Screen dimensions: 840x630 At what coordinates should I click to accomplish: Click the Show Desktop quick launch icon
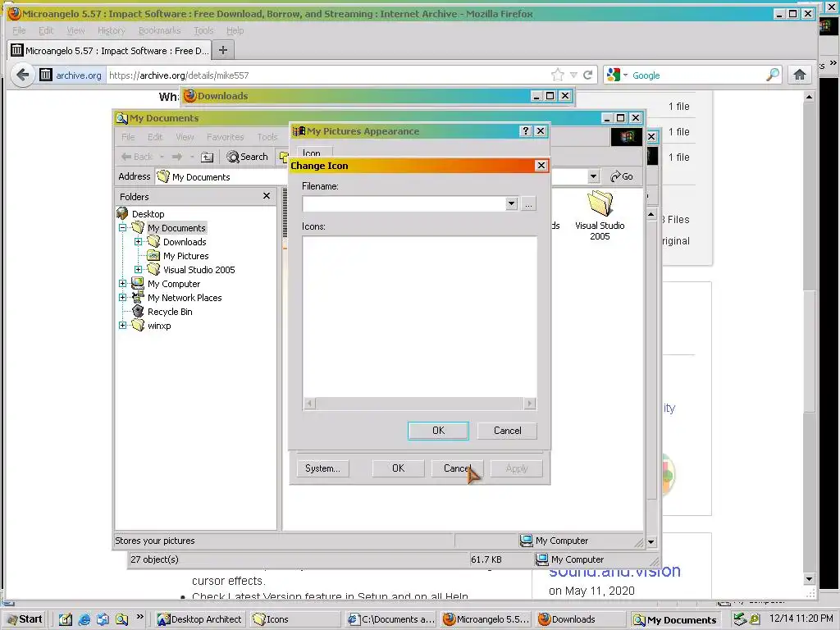66,619
